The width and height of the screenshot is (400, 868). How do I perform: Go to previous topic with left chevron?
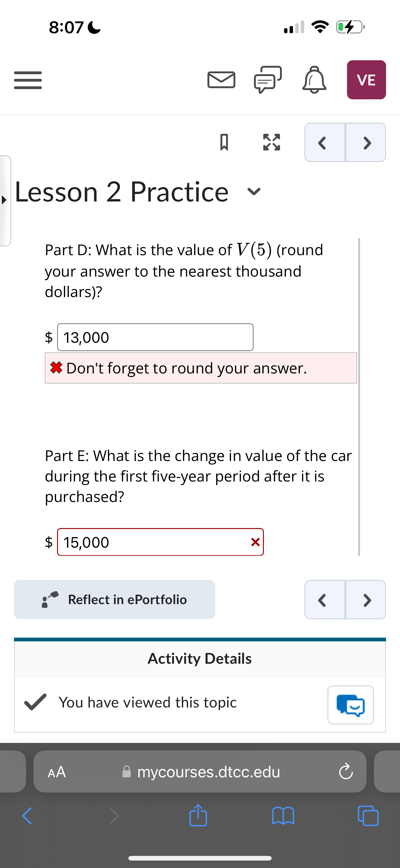[x=322, y=142]
